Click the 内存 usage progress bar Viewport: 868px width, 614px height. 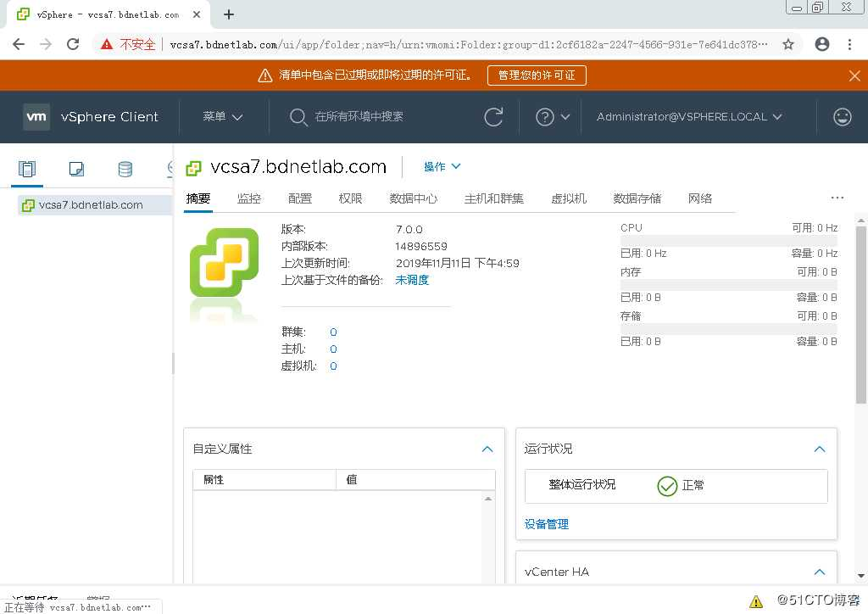(x=728, y=285)
